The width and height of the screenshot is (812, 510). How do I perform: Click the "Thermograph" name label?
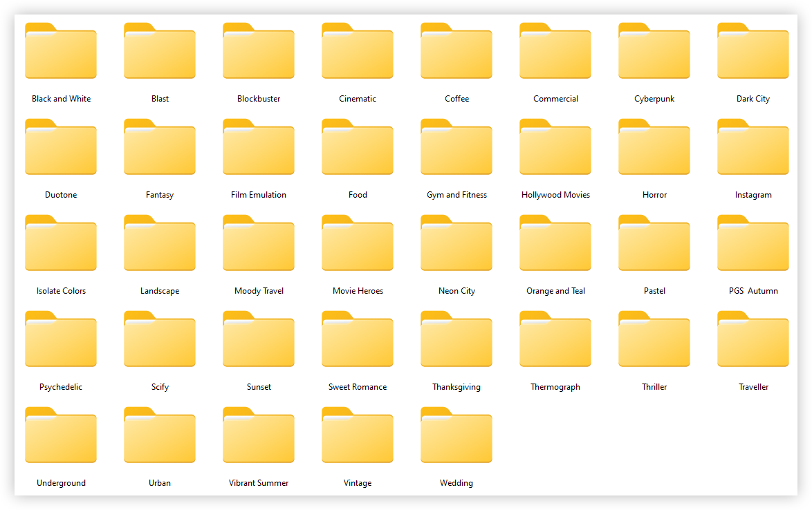click(x=555, y=388)
